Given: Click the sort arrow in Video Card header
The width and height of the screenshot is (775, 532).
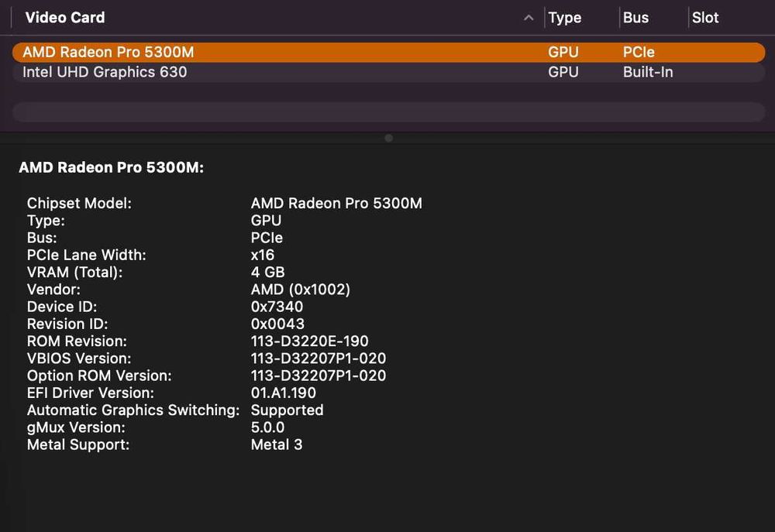Looking at the screenshot, I should click(529, 18).
